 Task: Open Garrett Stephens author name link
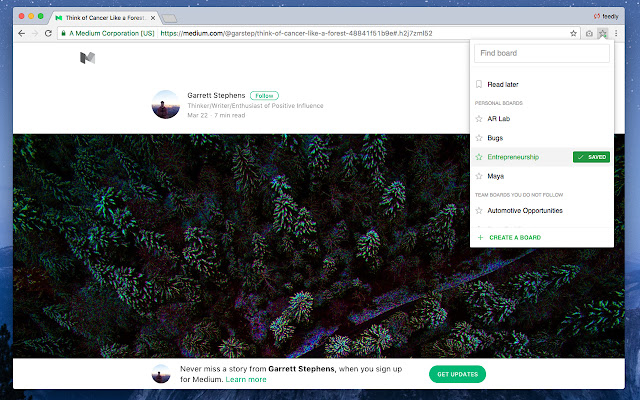[216, 95]
